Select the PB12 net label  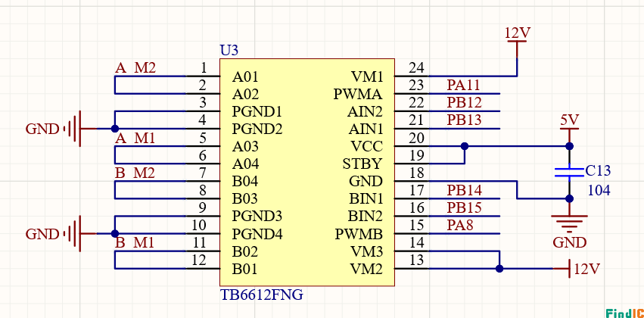(464, 103)
